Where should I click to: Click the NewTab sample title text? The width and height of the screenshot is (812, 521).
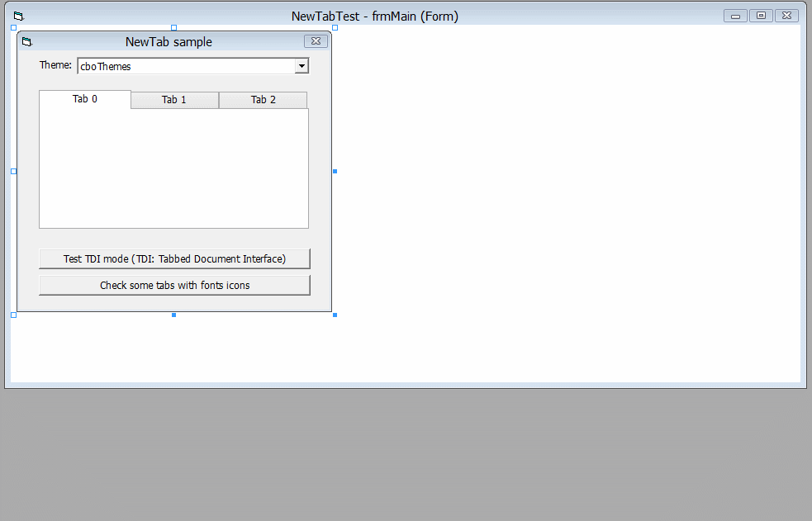[x=169, y=42]
